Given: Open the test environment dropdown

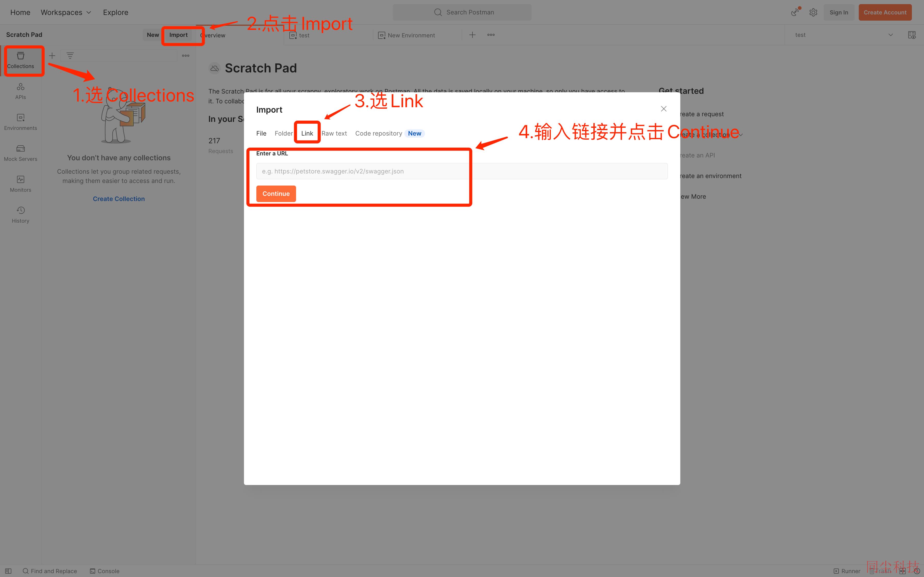Looking at the screenshot, I should click(x=844, y=35).
